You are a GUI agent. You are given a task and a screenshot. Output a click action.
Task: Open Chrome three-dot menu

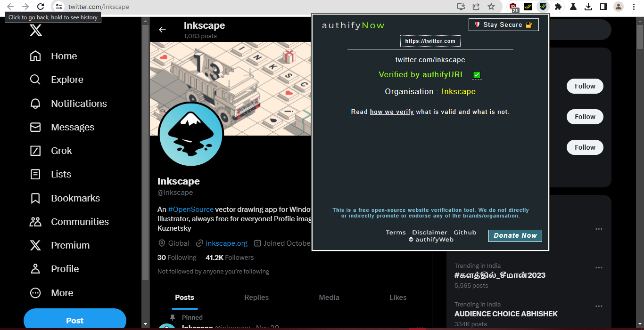click(634, 7)
